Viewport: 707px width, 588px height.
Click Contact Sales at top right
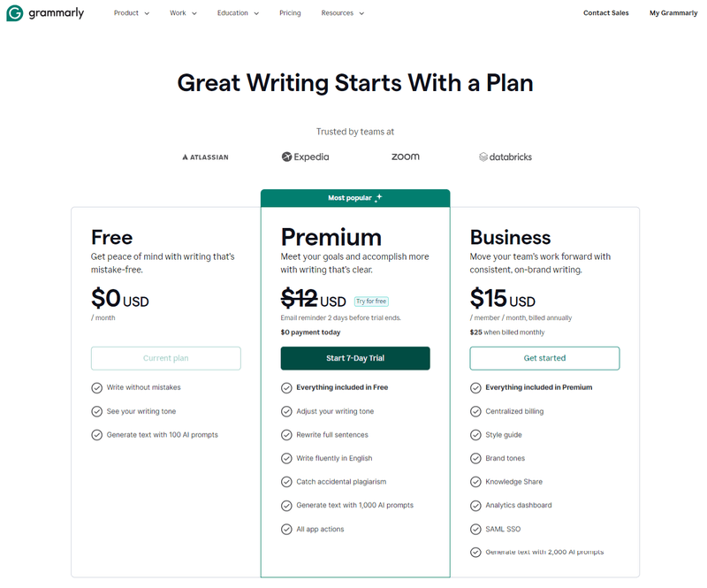tap(606, 13)
